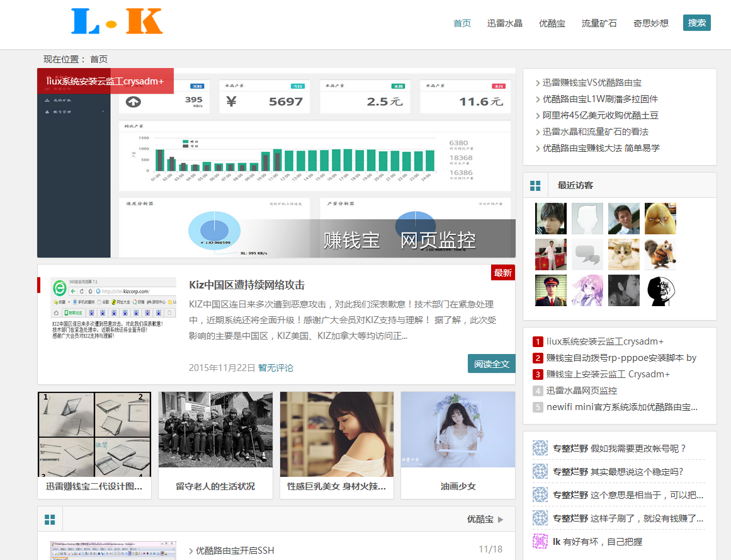731x560 pixels.
Task: Click the avatar icon beside 假如我需要更改帐号呢 comment
Action: coord(540,448)
